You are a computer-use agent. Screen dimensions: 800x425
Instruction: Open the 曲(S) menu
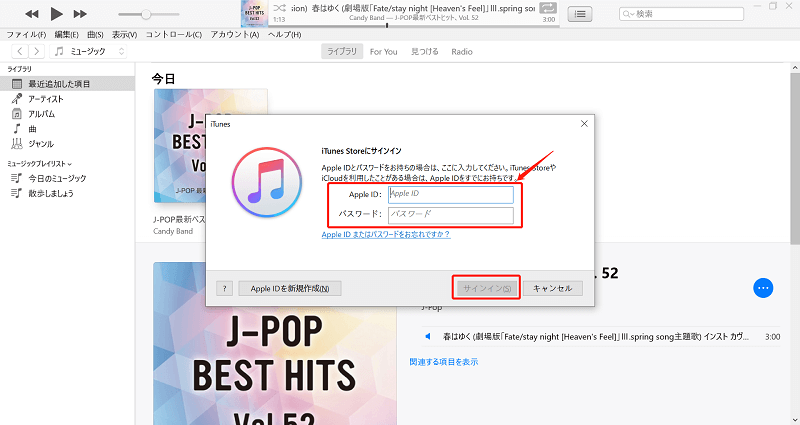click(95, 35)
